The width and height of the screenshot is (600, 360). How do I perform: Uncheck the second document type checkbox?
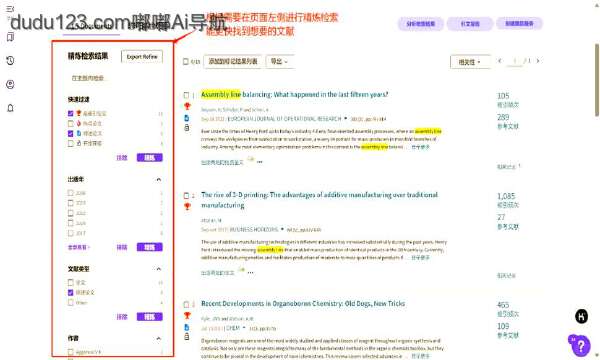(x=70, y=293)
